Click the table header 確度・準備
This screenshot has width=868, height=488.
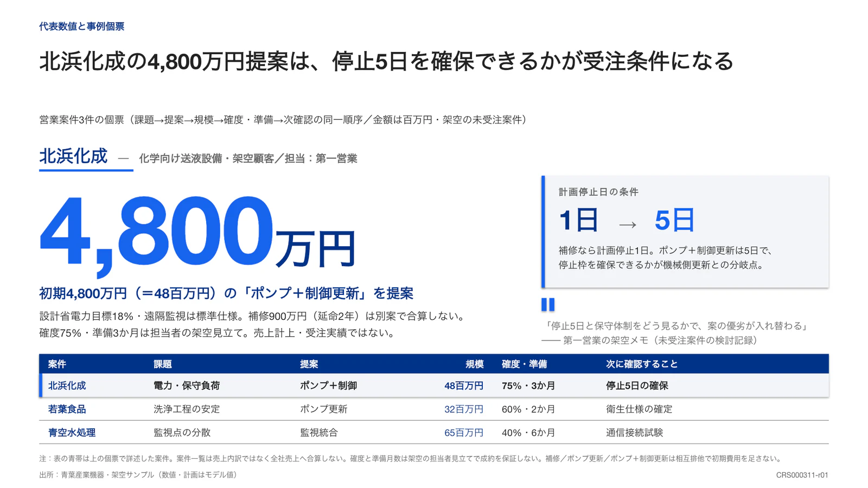pos(525,364)
